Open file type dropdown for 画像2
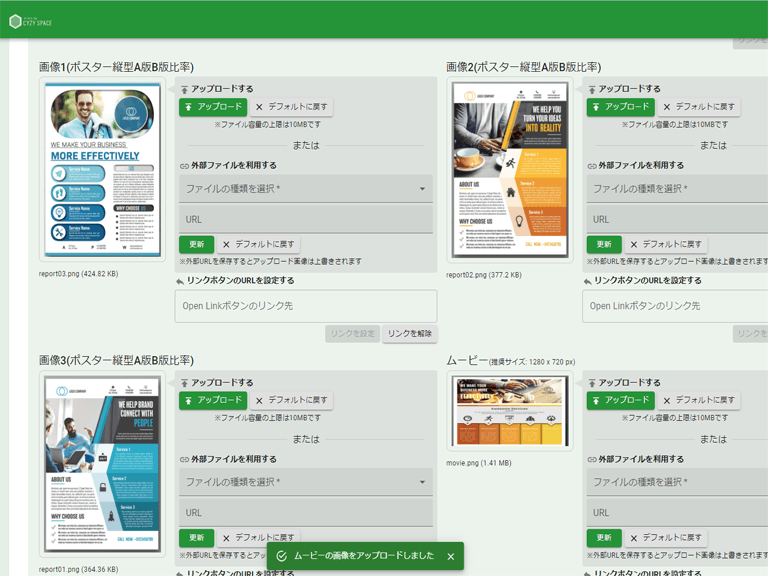The height and width of the screenshot is (576, 768). tap(677, 189)
